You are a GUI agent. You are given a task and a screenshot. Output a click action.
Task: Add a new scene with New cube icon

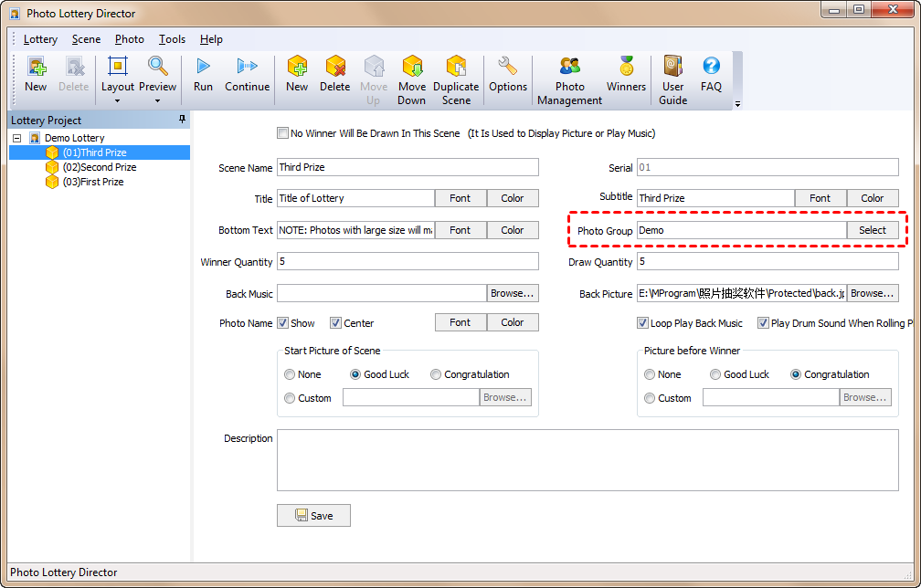(297, 67)
